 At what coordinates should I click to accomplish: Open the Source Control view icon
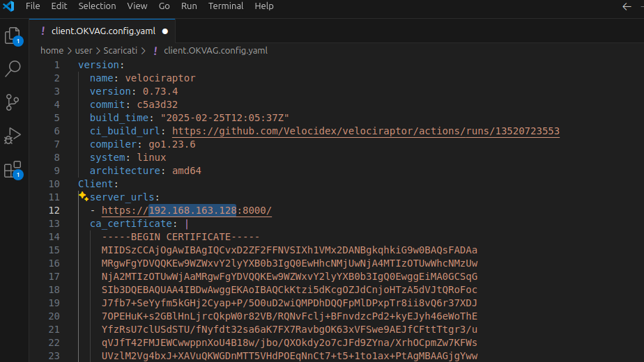point(13,102)
